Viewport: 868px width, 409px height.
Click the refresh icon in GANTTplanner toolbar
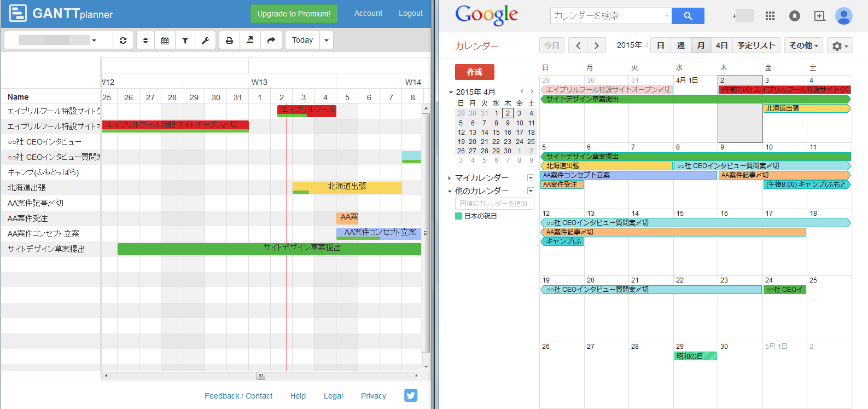coord(123,40)
